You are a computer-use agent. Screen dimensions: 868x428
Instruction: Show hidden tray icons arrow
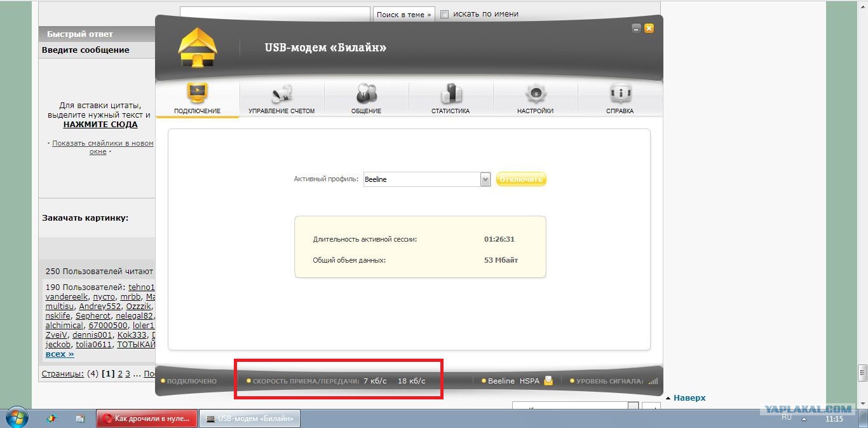tap(804, 419)
